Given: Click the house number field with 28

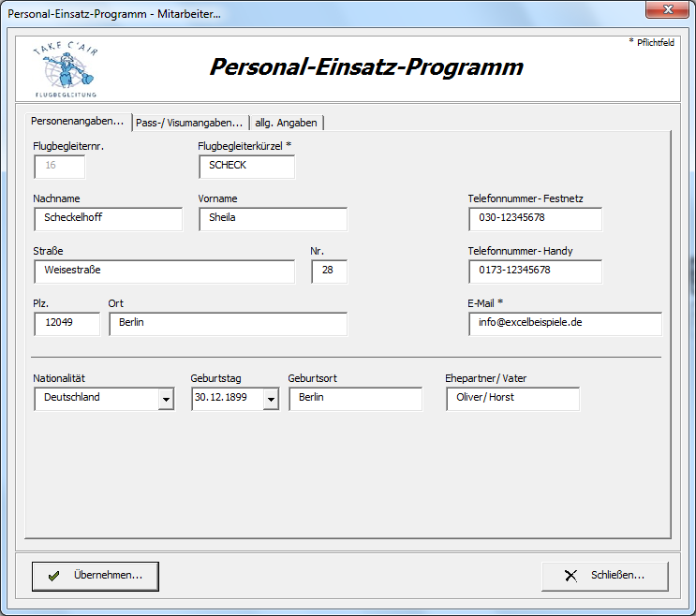Looking at the screenshot, I should pos(329,271).
